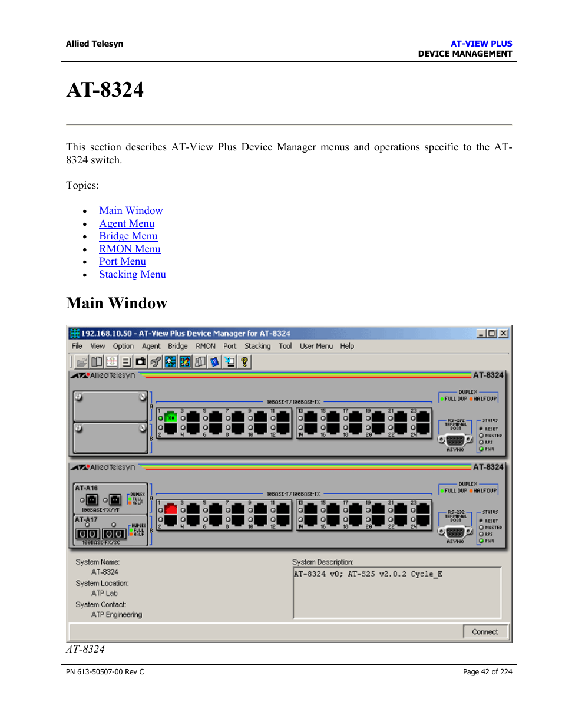Click RS-232 terminal port on top switch
This screenshot has height=728, width=562.
[x=455, y=440]
